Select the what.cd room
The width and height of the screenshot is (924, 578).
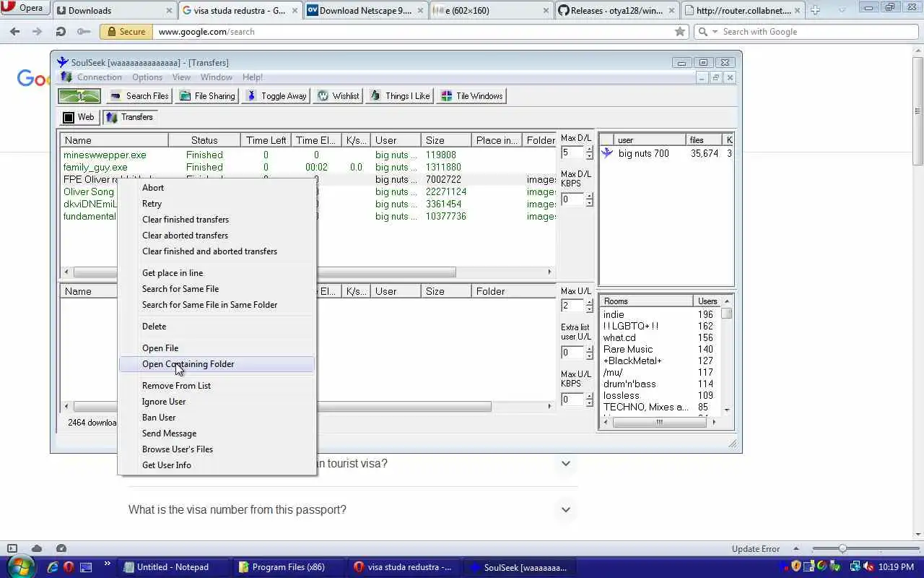661,337
